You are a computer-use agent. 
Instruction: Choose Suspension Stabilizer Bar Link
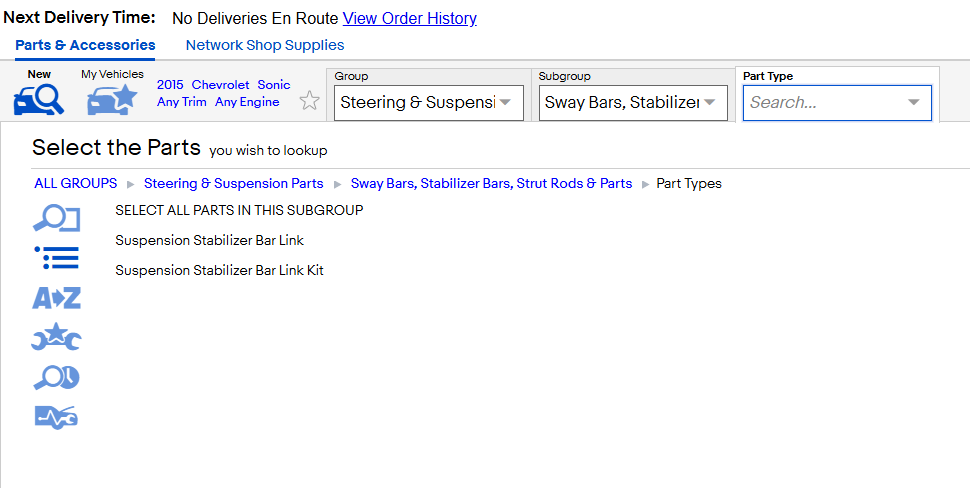pyautogui.click(x=209, y=240)
